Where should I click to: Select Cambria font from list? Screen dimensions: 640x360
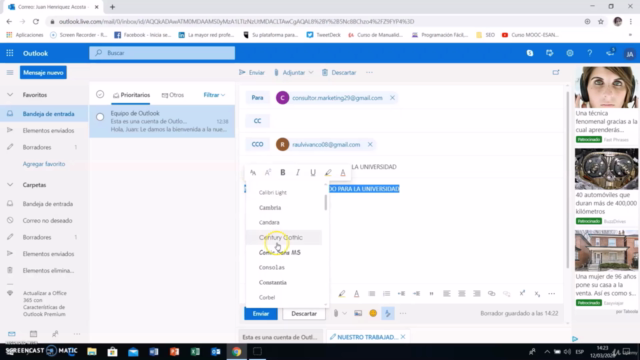coord(284,208)
